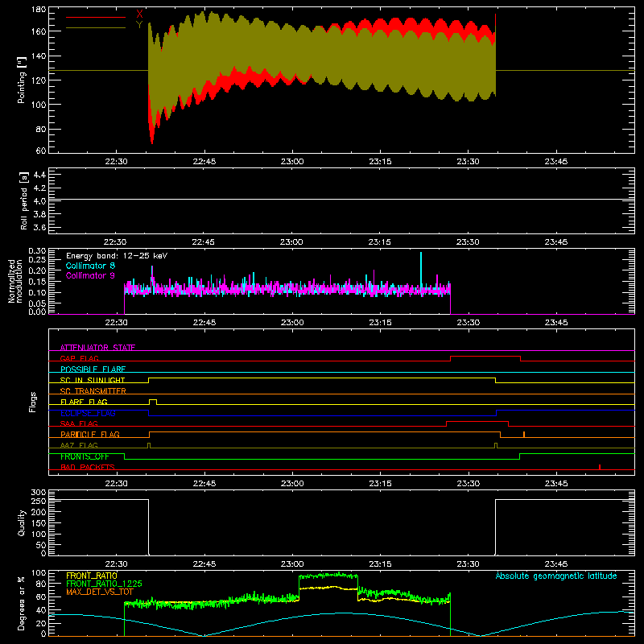
Task: Click '22:45' tick under roll period plot
Action: point(204,242)
